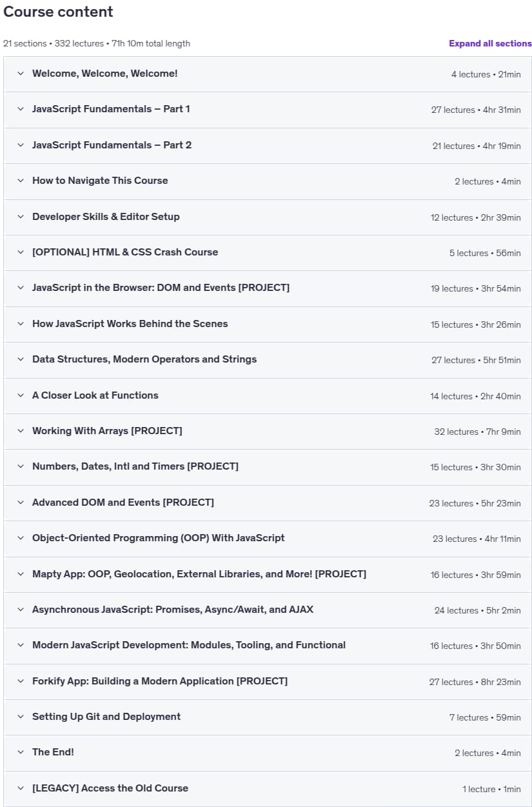
Task: Expand chevron for Developer Skills & Editor Setup
Action: pyautogui.click(x=21, y=217)
